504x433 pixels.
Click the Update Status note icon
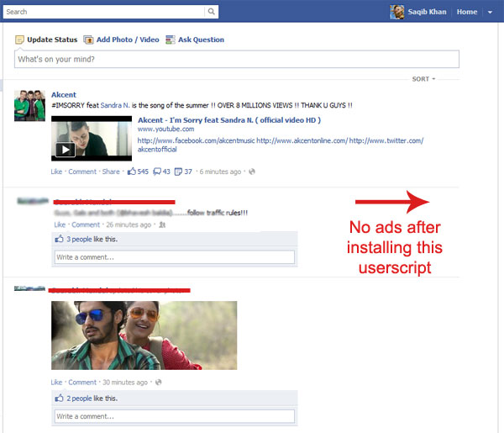[x=19, y=40]
